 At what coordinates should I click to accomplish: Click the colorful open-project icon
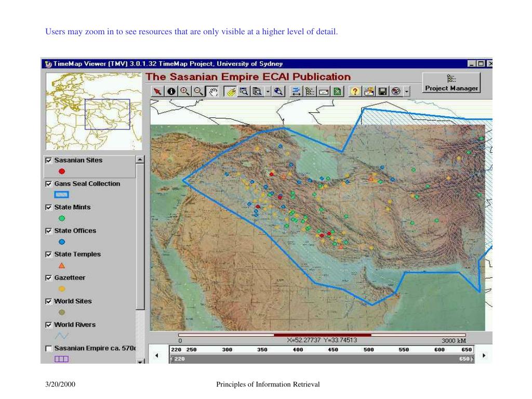369,91
